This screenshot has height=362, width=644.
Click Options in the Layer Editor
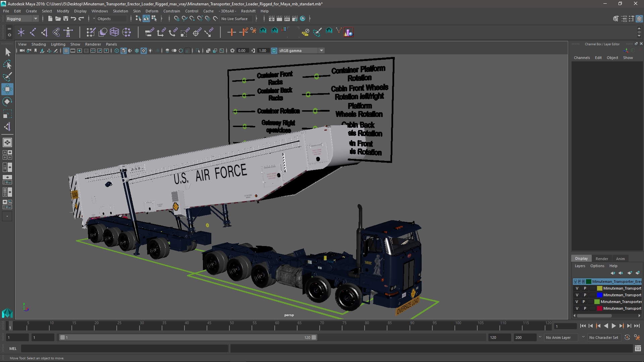point(597,266)
